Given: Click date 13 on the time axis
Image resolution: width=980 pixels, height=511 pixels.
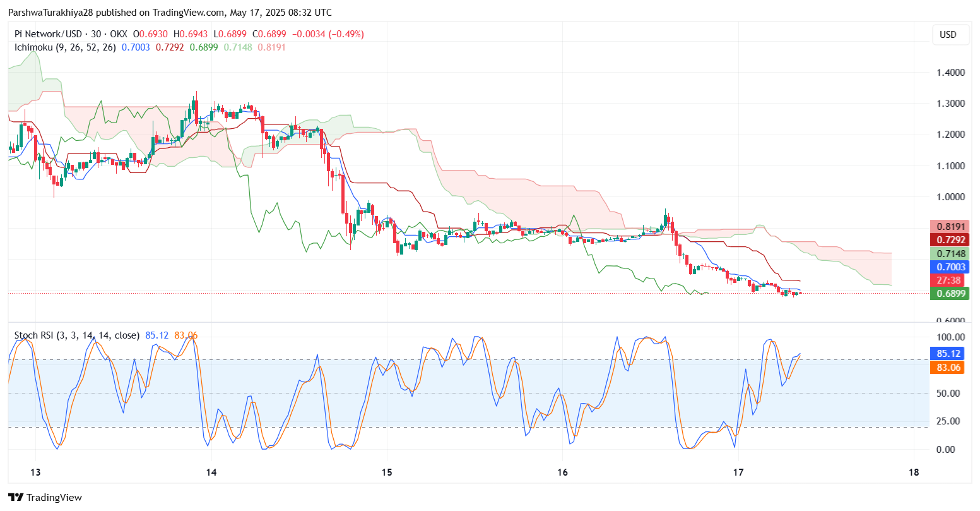Looking at the screenshot, I should (x=35, y=472).
